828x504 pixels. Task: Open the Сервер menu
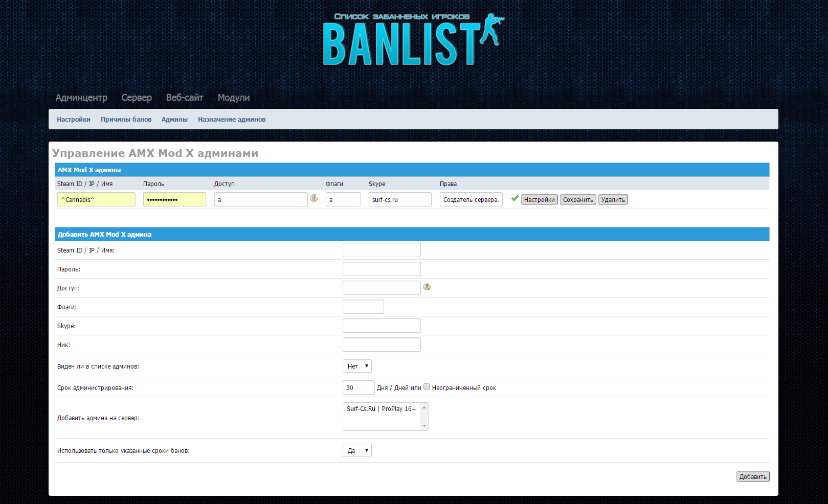pos(137,98)
